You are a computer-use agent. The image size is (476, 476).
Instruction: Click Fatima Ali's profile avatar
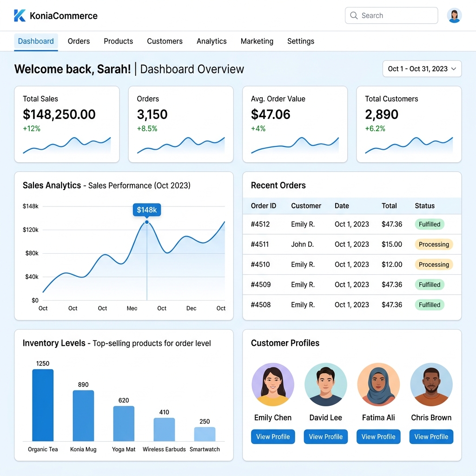(378, 384)
